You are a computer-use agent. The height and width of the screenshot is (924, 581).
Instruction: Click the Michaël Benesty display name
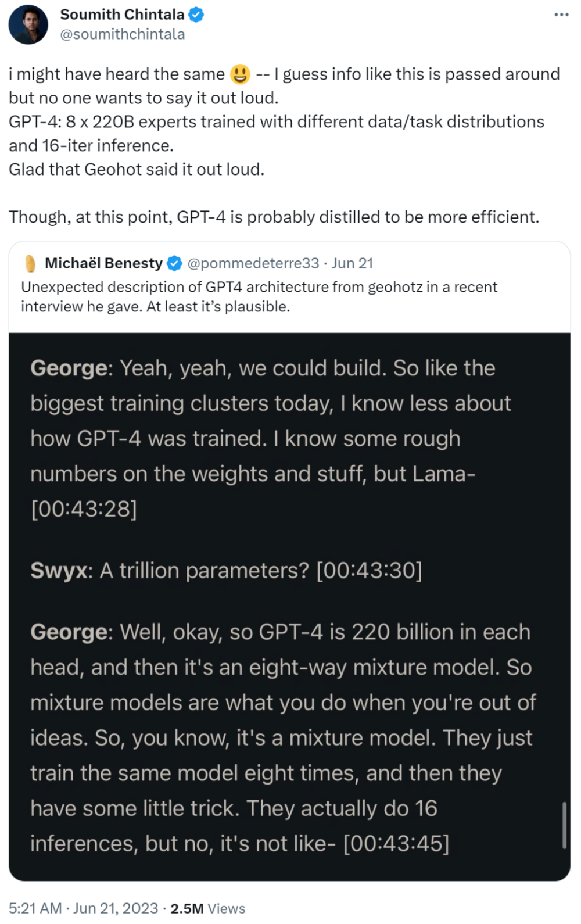[103, 263]
